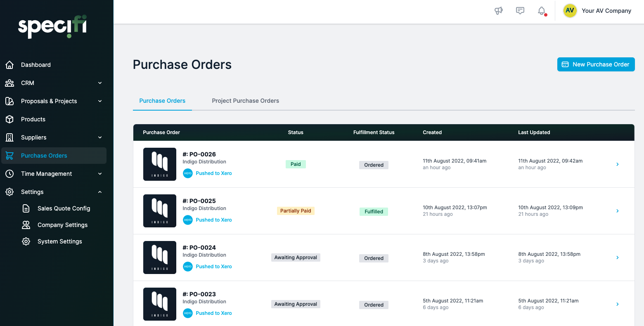Click the Products box icon

click(x=9, y=119)
